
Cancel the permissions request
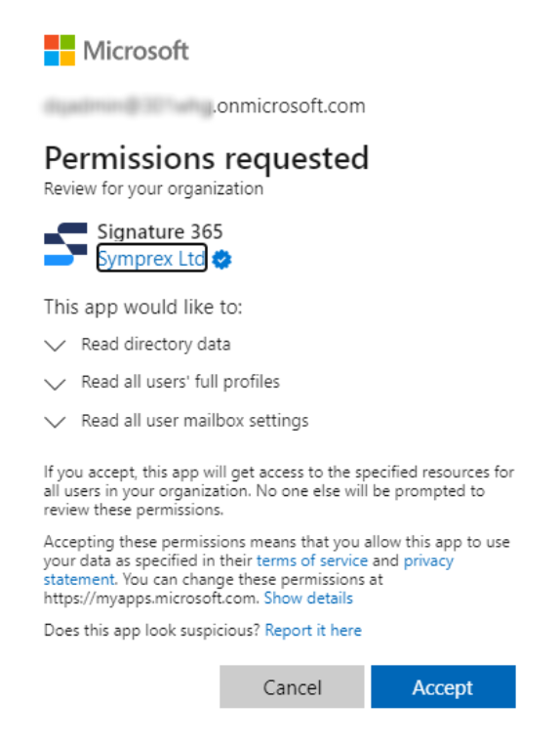[292, 686]
